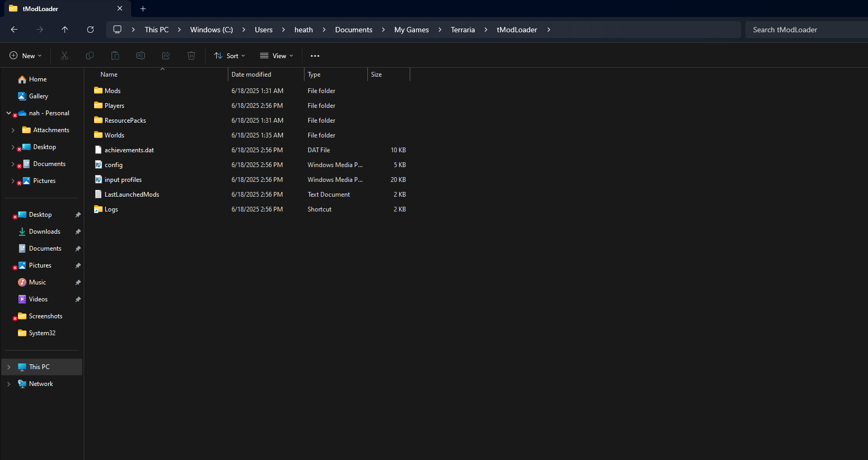868x460 pixels.
Task: Select the config file icon
Action: 98,164
